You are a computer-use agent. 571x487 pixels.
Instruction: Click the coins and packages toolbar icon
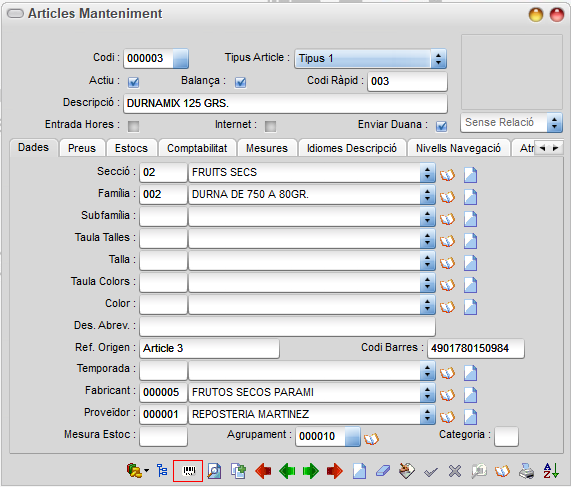[x=134, y=470]
